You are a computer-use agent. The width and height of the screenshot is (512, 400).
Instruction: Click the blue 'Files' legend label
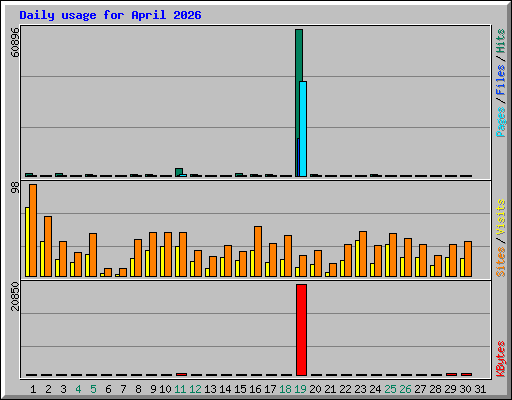(x=500, y=79)
